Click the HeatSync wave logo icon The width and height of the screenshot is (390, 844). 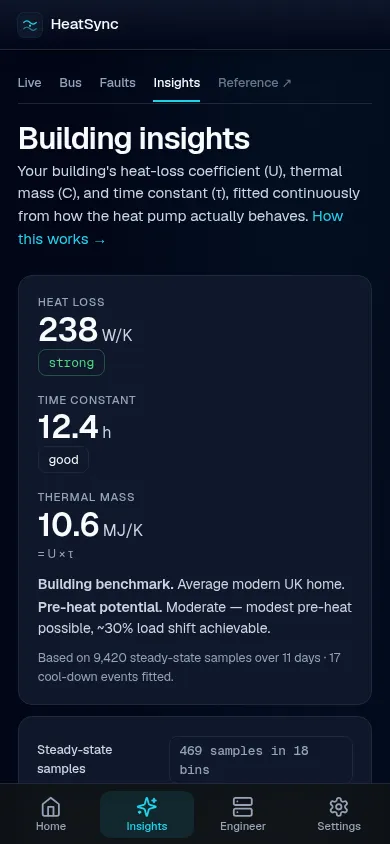tap(30, 25)
